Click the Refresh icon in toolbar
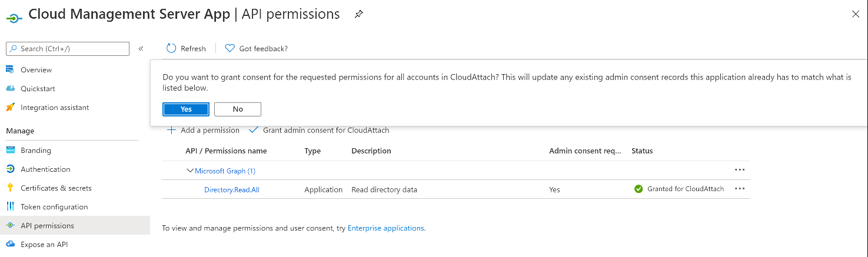This screenshot has height=257, width=868. [172, 48]
